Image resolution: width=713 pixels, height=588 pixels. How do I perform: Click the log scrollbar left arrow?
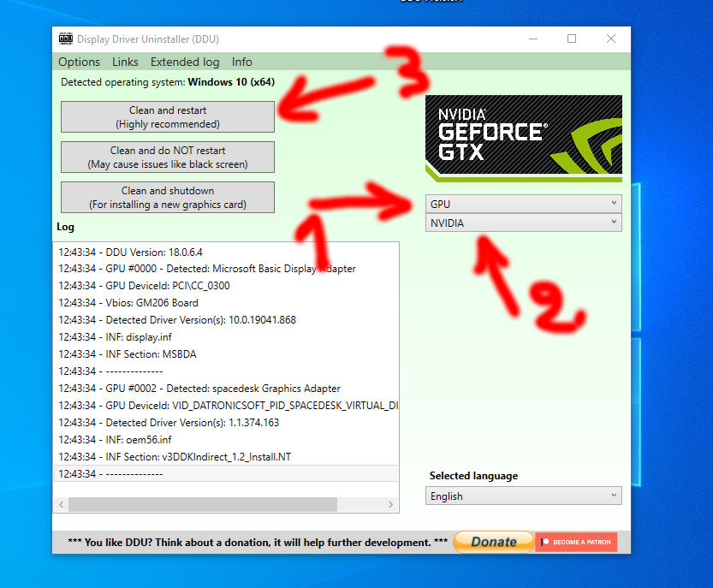point(62,504)
